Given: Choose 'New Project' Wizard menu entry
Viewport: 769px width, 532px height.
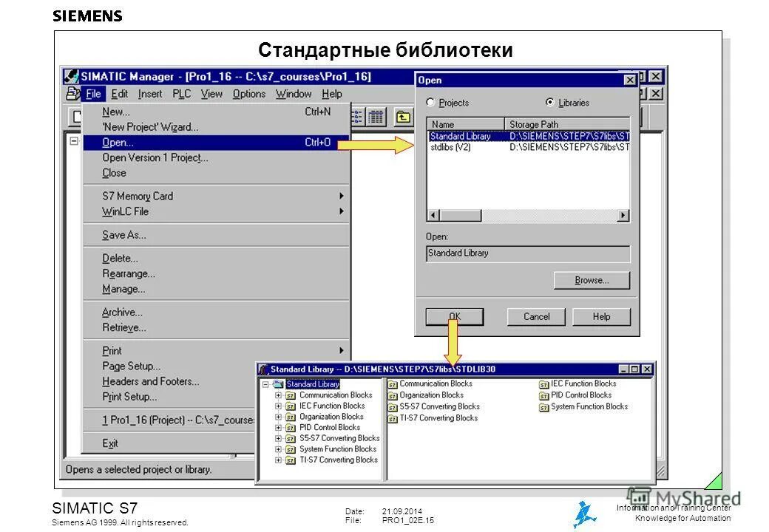Looking at the screenshot, I should [x=216, y=127].
